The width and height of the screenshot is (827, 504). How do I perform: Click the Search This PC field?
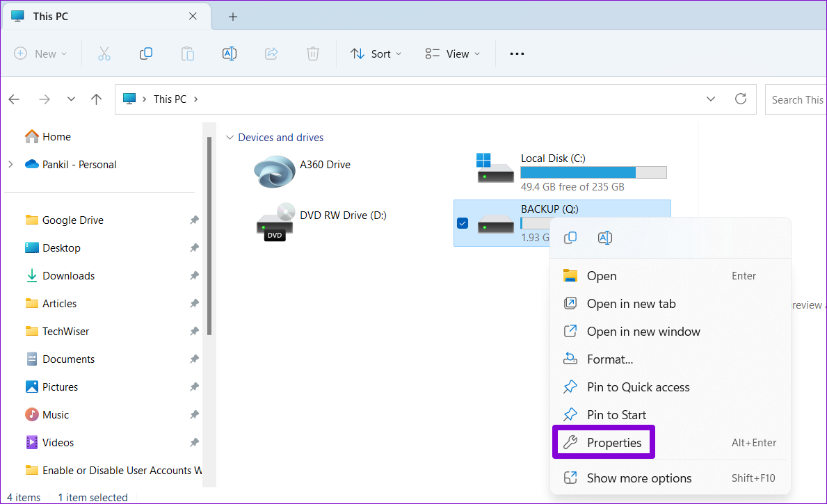796,99
